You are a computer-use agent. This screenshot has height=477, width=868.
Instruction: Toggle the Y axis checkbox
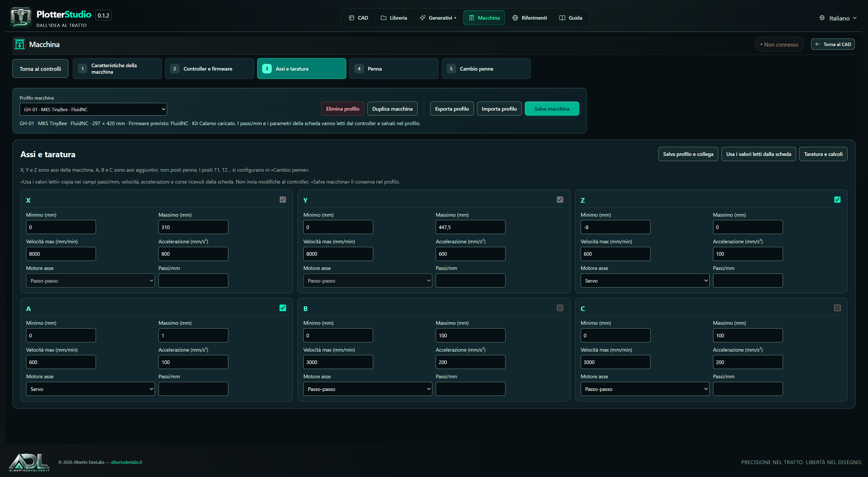560,200
